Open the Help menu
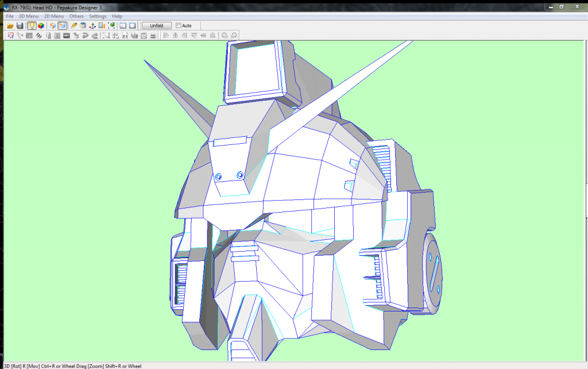 coord(117,16)
